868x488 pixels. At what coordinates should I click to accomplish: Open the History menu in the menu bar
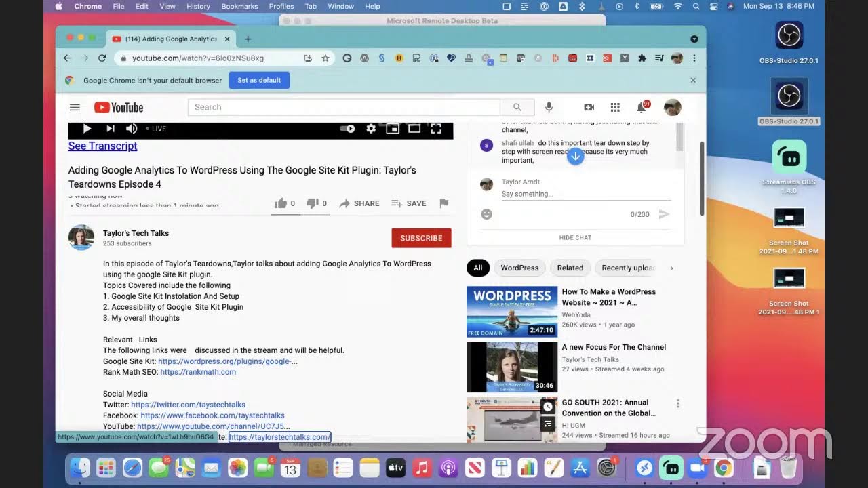coord(198,6)
